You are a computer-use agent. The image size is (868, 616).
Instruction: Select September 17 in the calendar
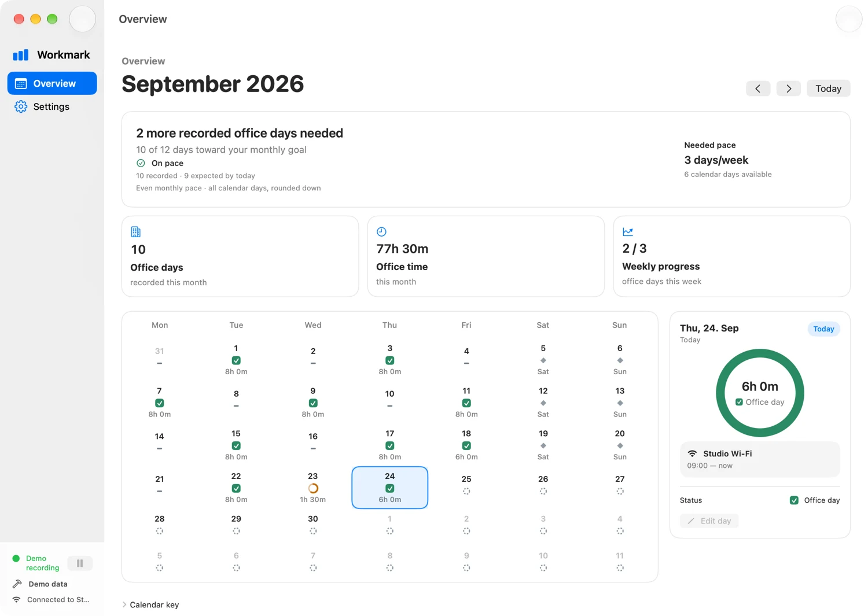390,445
